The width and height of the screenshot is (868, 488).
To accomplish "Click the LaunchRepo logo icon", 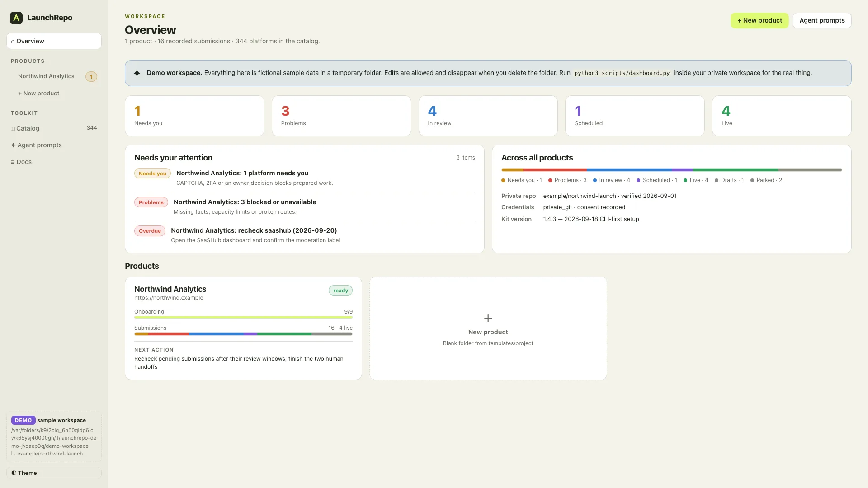I will click(16, 18).
